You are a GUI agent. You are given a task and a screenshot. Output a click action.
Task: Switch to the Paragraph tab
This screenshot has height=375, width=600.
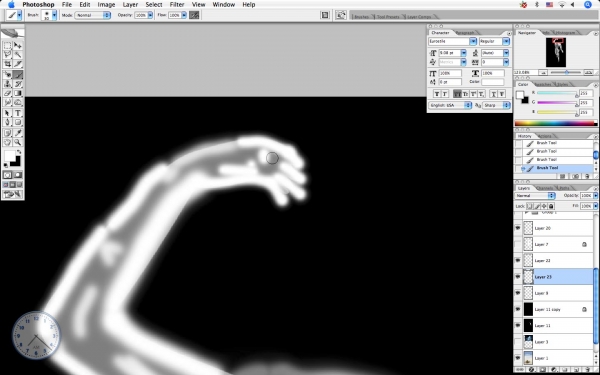(x=465, y=33)
